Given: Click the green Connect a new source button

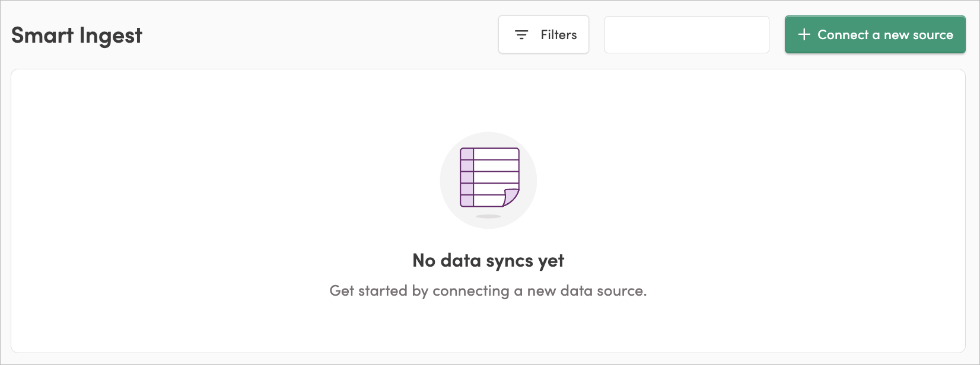Looking at the screenshot, I should pyautogui.click(x=875, y=34).
